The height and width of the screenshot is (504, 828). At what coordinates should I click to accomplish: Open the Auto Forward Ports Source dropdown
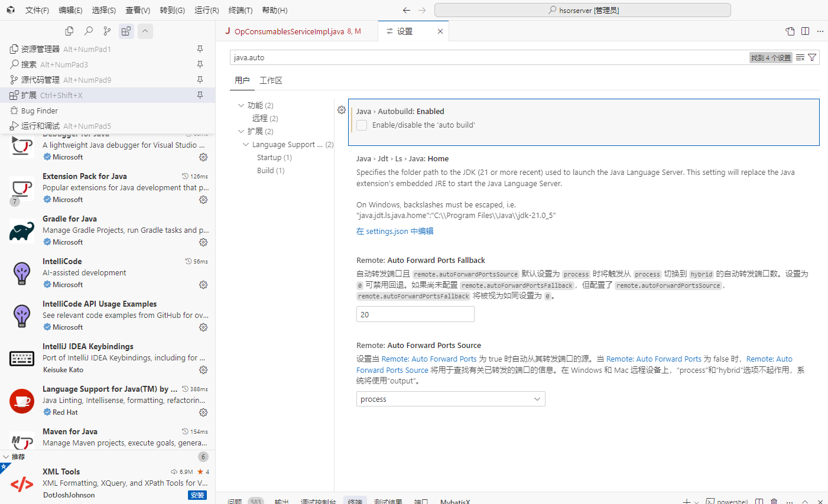click(x=450, y=399)
